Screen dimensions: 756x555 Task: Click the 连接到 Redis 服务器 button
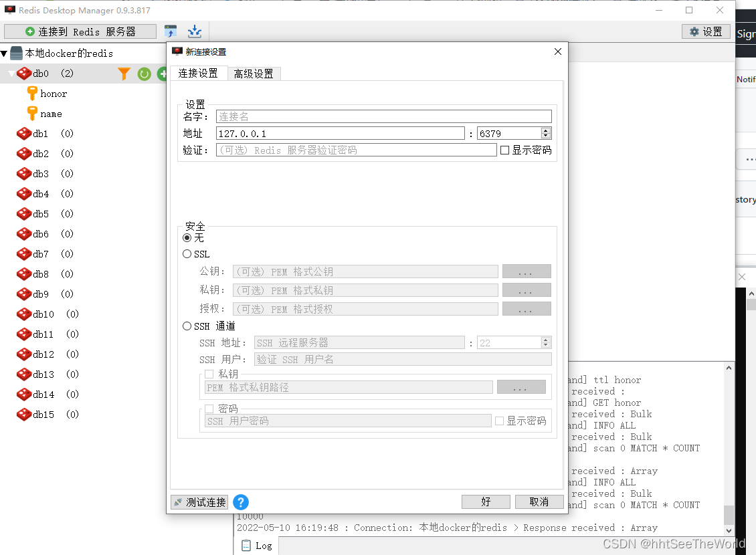tap(79, 31)
